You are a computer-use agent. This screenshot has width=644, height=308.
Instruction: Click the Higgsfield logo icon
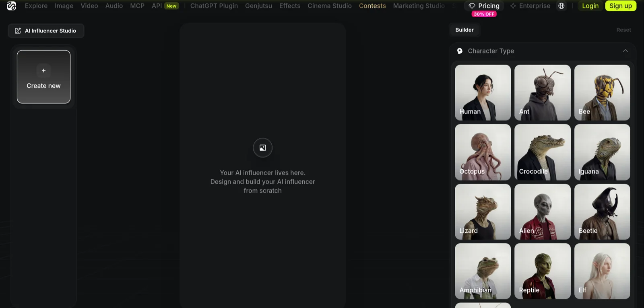coord(11,6)
